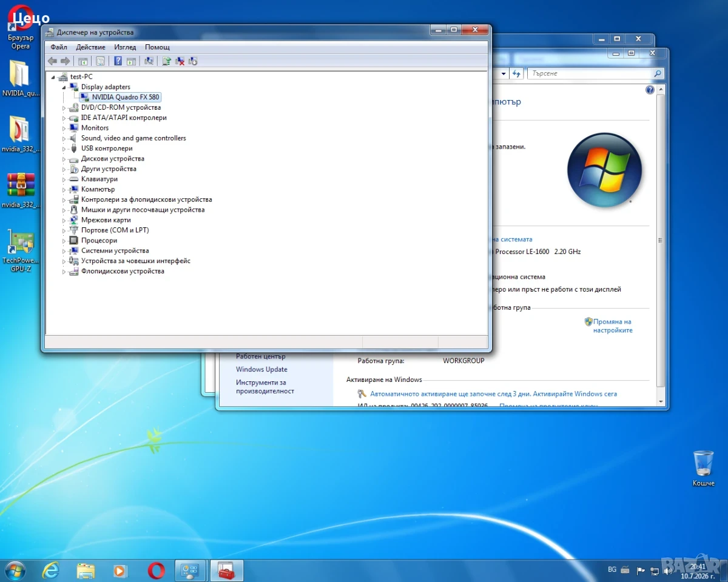The width and height of the screenshot is (728, 582).
Task: Expand the Мрежови карти category
Action: point(64,221)
